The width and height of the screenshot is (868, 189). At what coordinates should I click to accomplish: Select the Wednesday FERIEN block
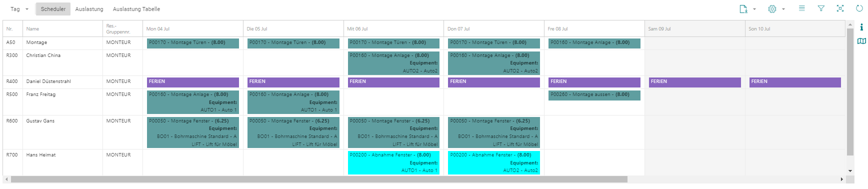(x=393, y=82)
